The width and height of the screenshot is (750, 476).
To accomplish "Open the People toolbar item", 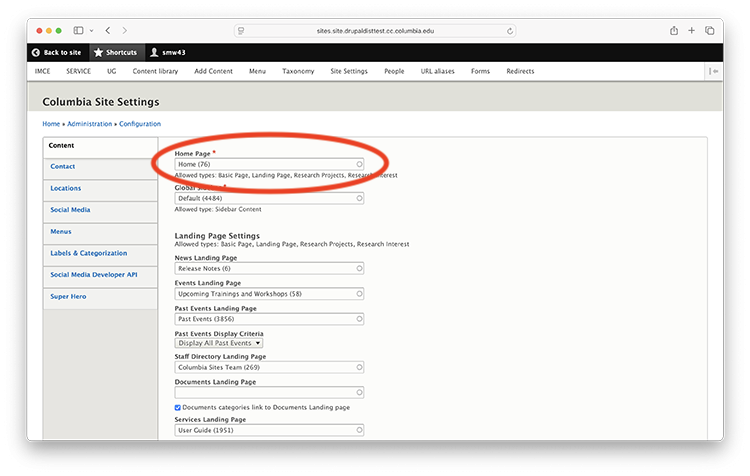I will [394, 71].
